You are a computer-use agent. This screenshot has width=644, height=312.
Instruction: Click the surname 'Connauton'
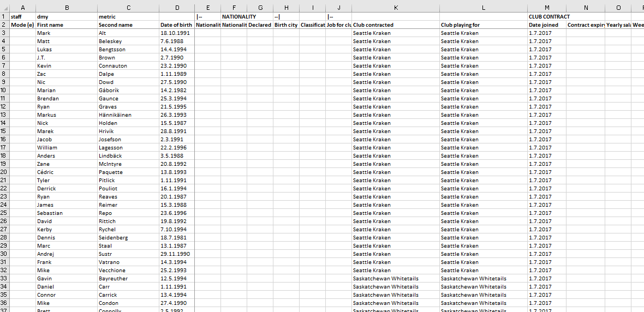[113, 65]
